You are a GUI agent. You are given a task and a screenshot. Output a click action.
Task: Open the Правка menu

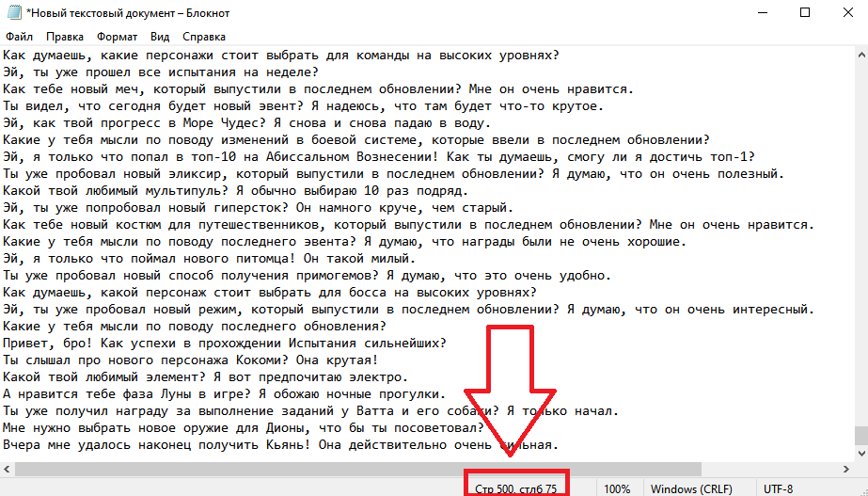[65, 37]
